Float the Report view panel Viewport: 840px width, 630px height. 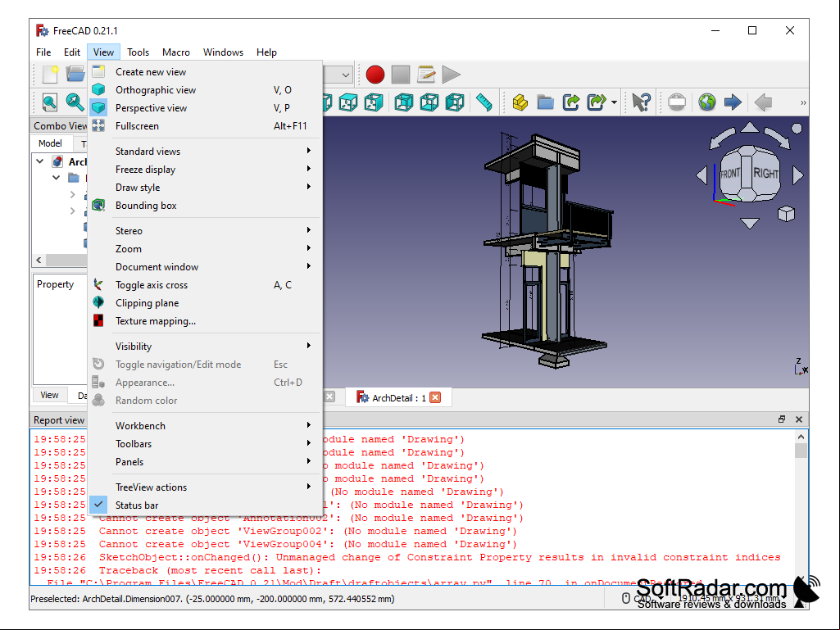pos(782,419)
